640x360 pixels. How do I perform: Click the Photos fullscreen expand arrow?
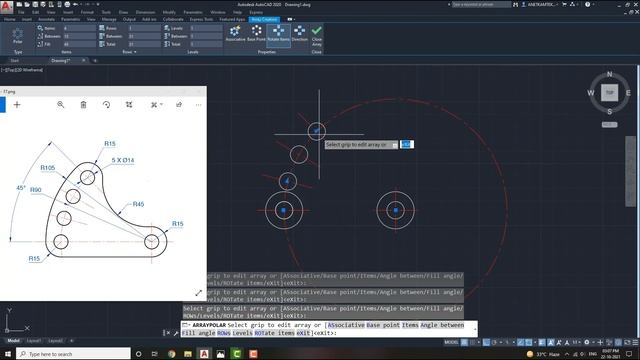198,293
